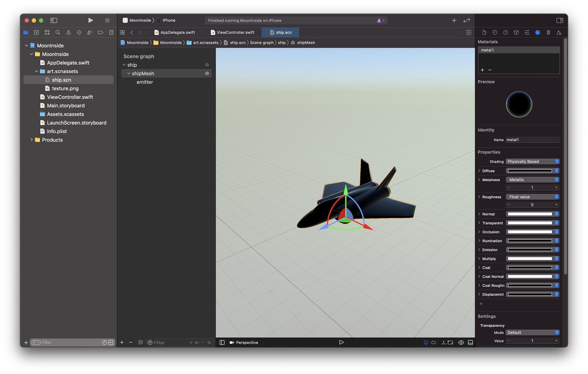This screenshot has height=374, width=588.
Task: Click the Run play button in toolbar
Action: click(91, 20)
